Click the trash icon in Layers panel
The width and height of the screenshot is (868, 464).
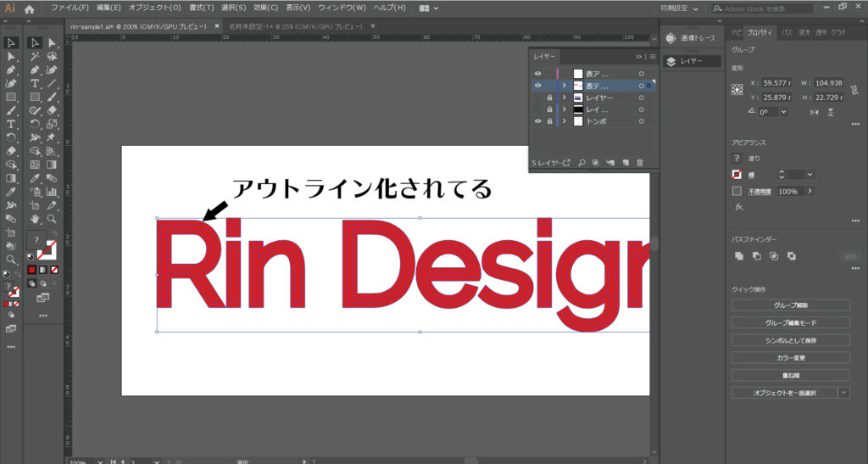640,162
